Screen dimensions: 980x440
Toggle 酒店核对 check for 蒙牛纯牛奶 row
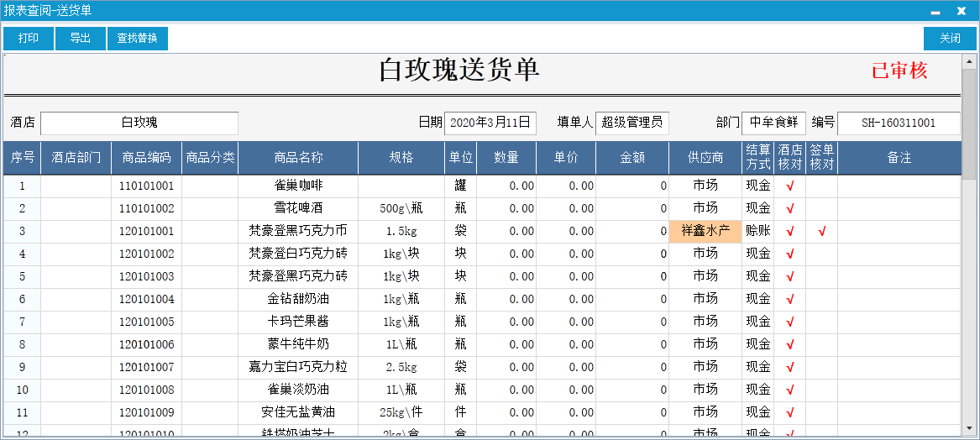(790, 345)
